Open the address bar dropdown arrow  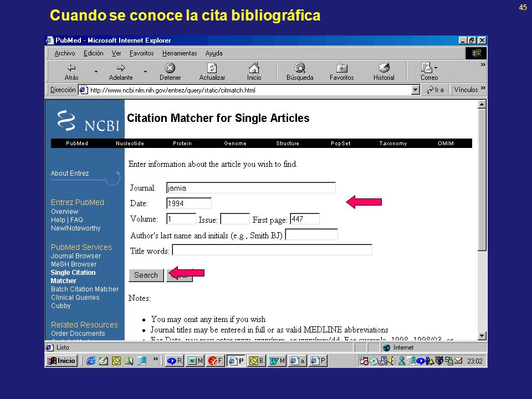[x=415, y=90]
